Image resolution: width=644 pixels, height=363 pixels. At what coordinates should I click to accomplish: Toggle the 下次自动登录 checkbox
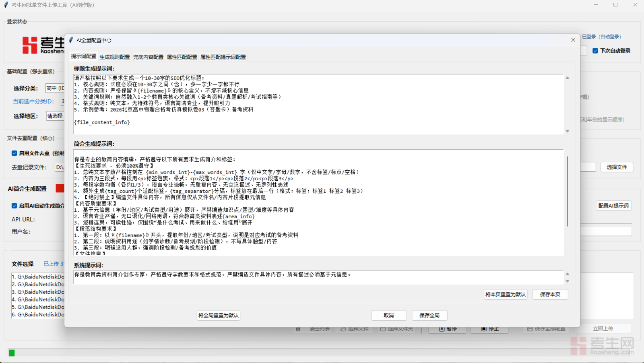tap(595, 51)
